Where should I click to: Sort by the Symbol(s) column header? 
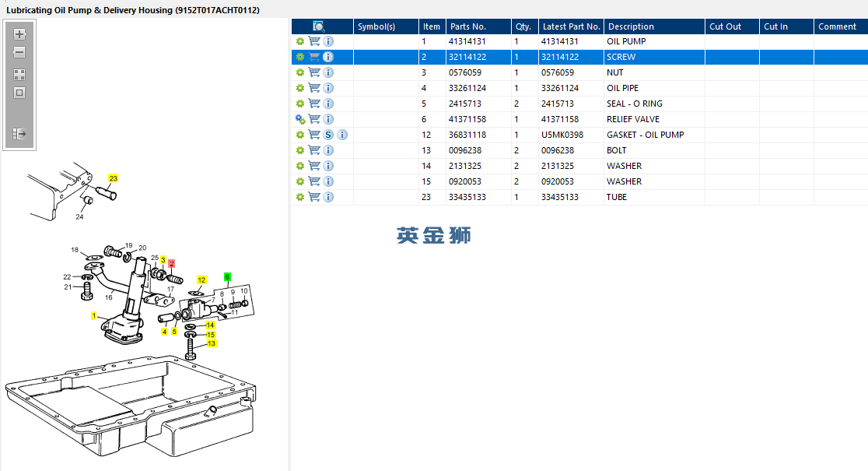click(386, 26)
